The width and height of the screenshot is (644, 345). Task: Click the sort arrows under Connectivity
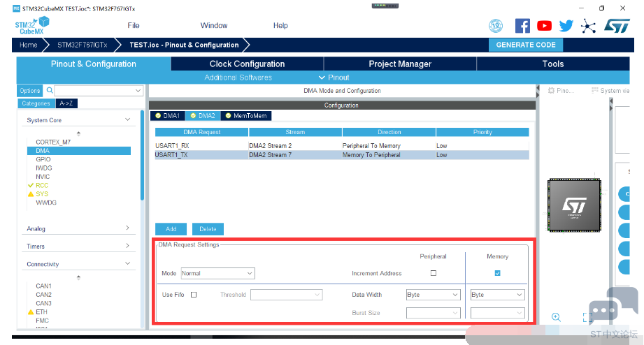pyautogui.click(x=78, y=278)
